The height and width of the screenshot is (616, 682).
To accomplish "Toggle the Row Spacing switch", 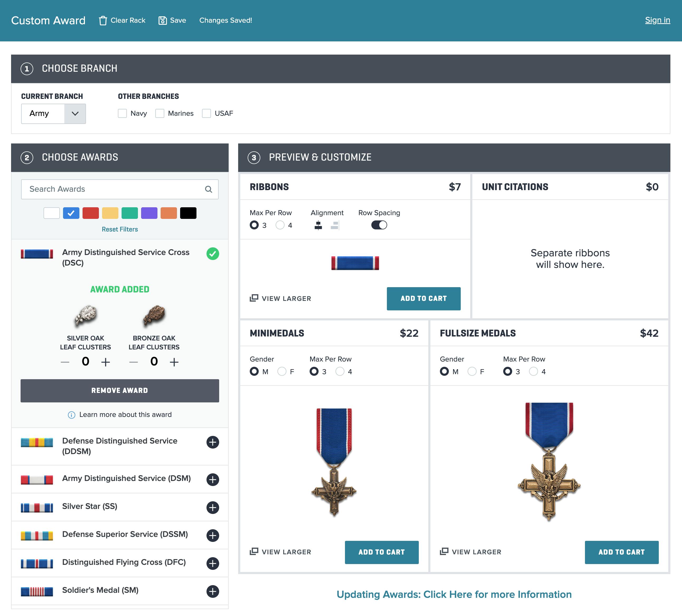I will [379, 225].
